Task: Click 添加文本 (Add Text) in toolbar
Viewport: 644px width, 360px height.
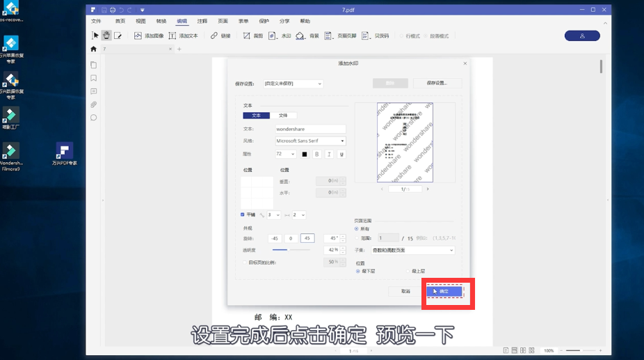Action: coord(183,36)
